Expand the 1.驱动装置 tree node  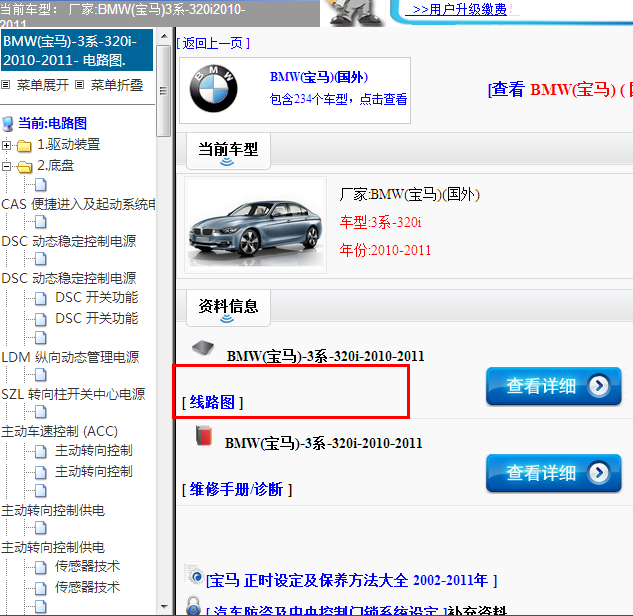click(6, 145)
